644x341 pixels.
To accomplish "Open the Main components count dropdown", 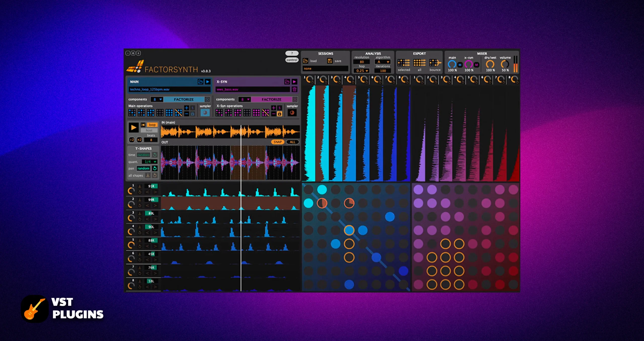I will click(x=157, y=100).
